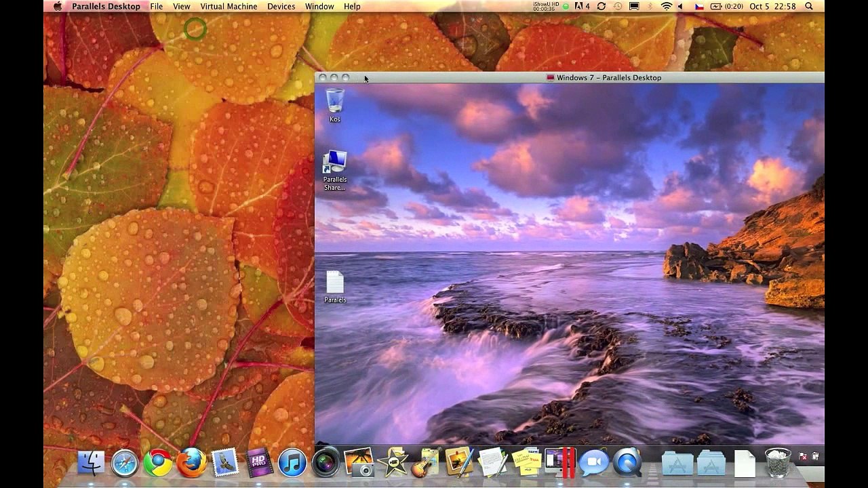The width and height of the screenshot is (868, 488).
Task: Open the File menu
Action: (x=157, y=6)
